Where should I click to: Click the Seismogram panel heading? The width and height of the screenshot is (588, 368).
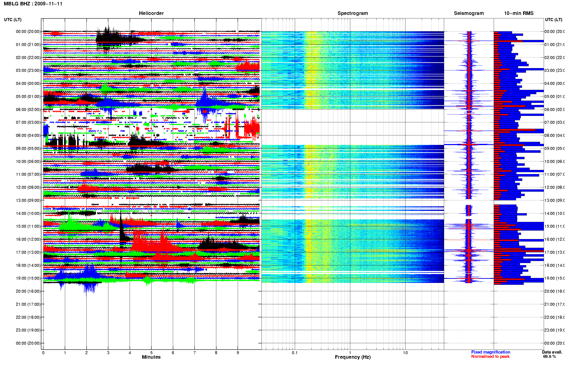[x=469, y=13]
